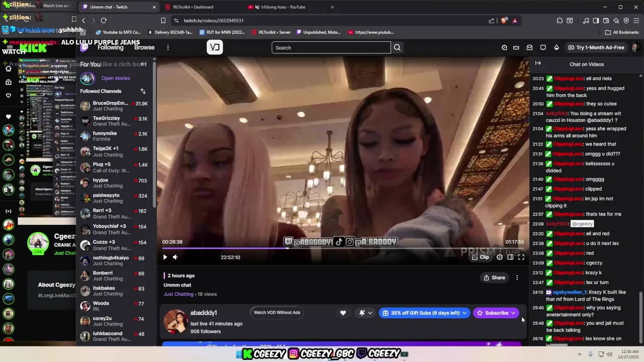Open Brave VPN shield icon
Viewport: 644px width, 362px height.
(x=626, y=21)
